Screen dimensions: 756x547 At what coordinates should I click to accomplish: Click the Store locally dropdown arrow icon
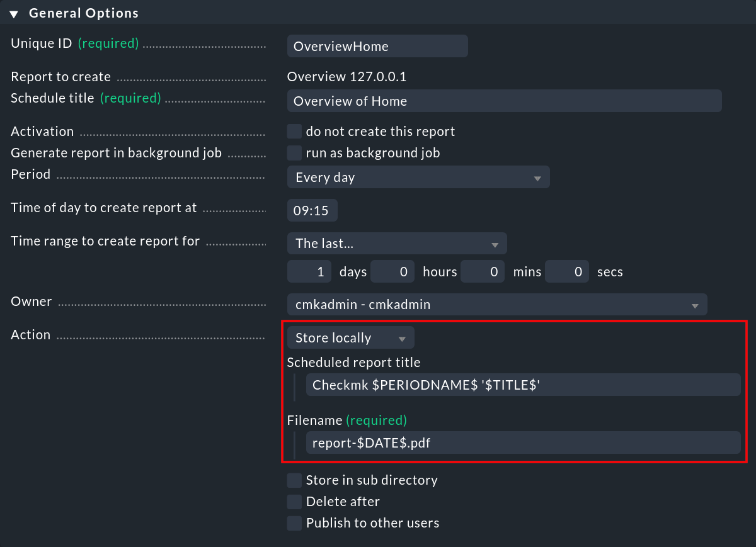pyautogui.click(x=402, y=337)
